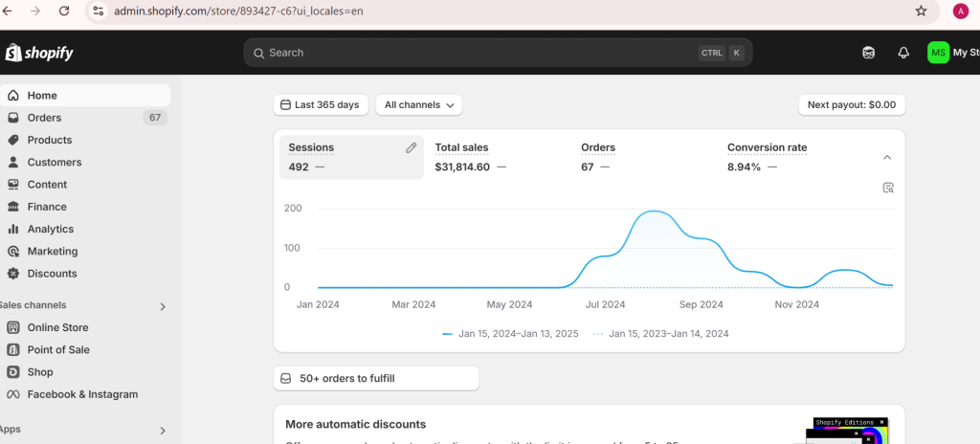
Task: Reload the browser page
Action: click(x=64, y=11)
